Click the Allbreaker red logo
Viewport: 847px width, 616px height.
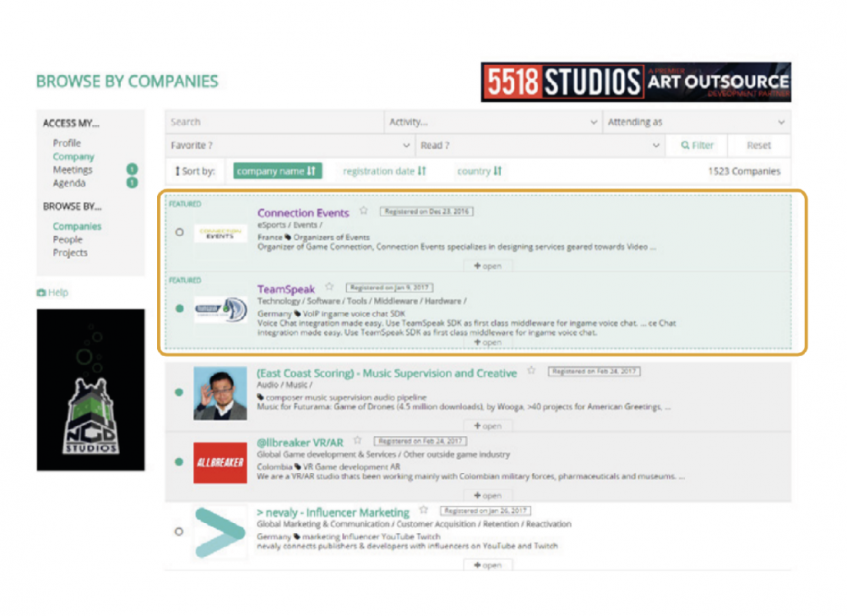pyautogui.click(x=220, y=462)
